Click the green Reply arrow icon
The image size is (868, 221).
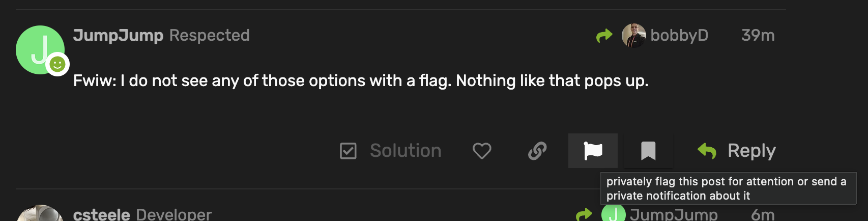pos(707,151)
